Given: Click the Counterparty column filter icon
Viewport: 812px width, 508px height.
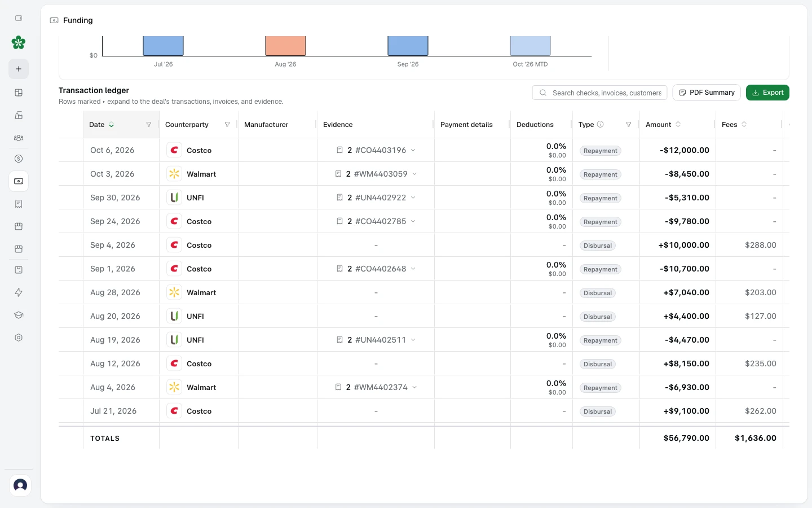Looking at the screenshot, I should pyautogui.click(x=227, y=125).
